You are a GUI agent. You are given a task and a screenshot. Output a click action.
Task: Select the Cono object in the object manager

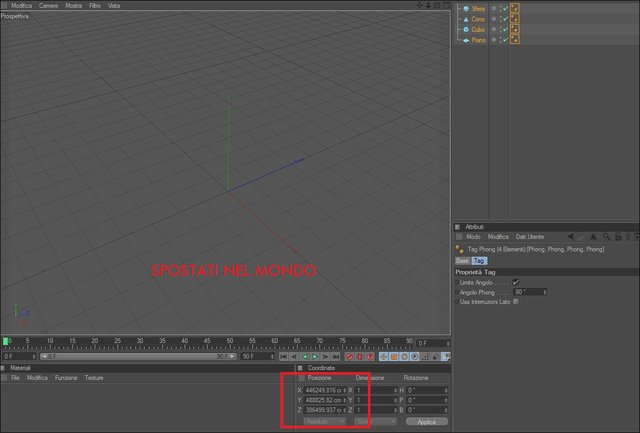tap(478, 19)
